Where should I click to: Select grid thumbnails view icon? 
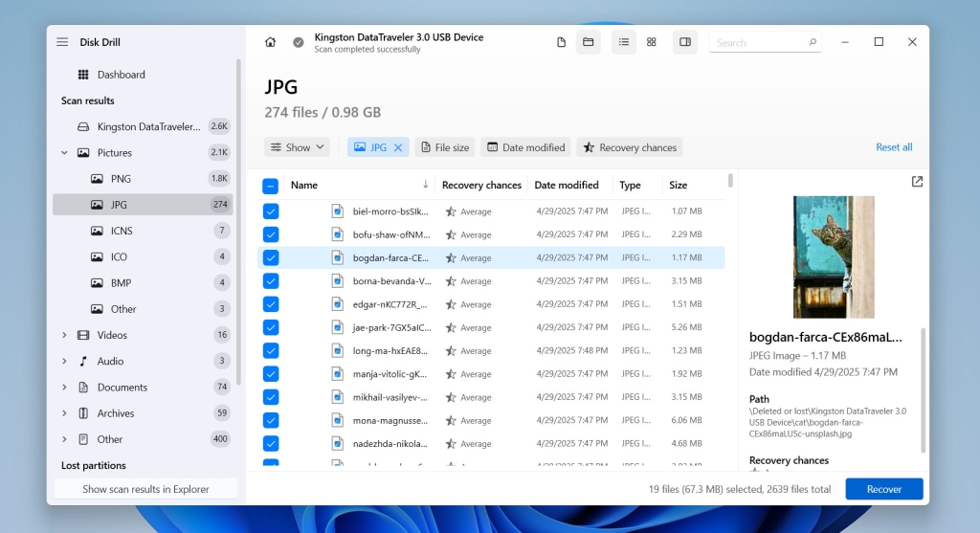click(x=651, y=42)
